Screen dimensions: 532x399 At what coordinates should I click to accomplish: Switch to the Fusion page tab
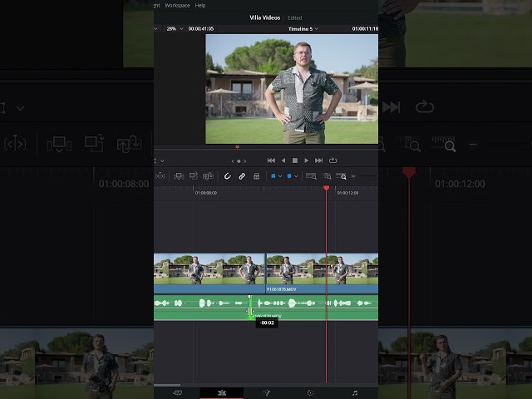tap(266, 393)
